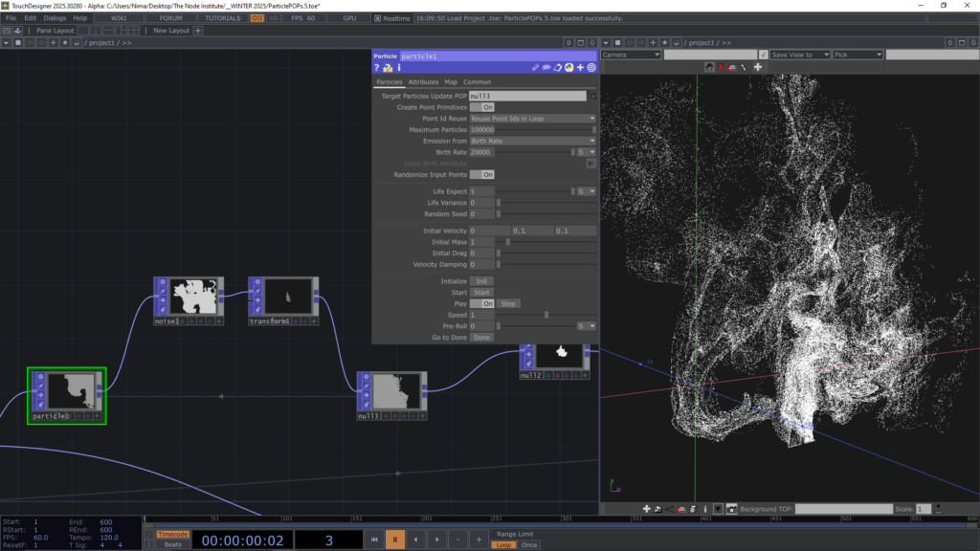The image size is (980, 551).
Task: Open the parameter help question mark icon
Action: coord(377,68)
